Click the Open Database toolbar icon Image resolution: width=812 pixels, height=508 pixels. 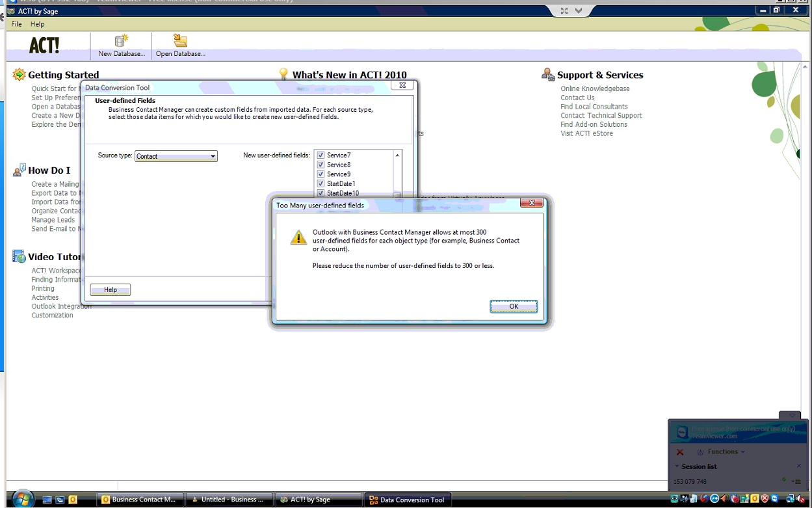(x=180, y=41)
